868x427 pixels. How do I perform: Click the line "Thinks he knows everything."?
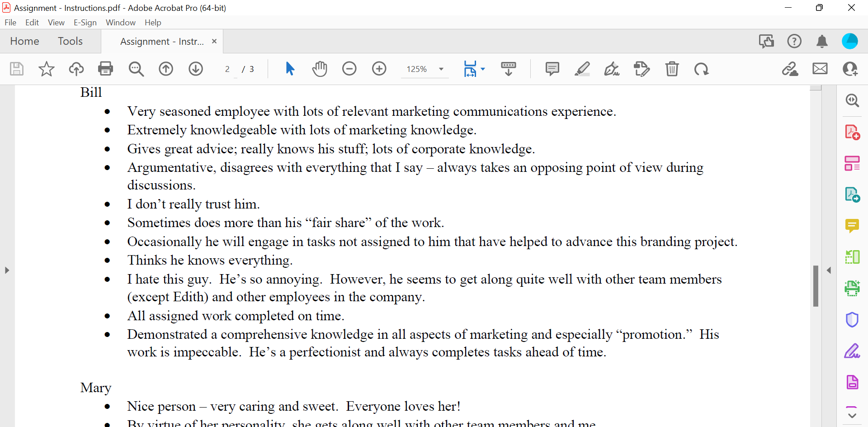click(210, 260)
